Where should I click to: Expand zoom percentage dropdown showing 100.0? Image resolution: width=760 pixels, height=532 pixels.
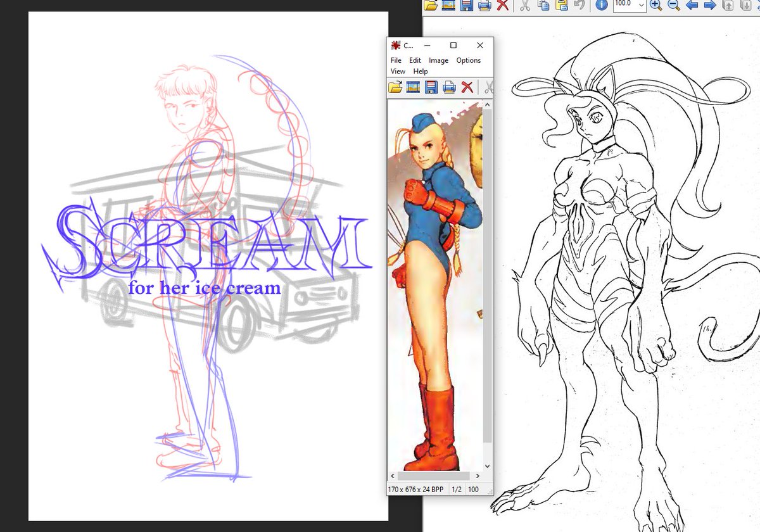(x=641, y=4)
